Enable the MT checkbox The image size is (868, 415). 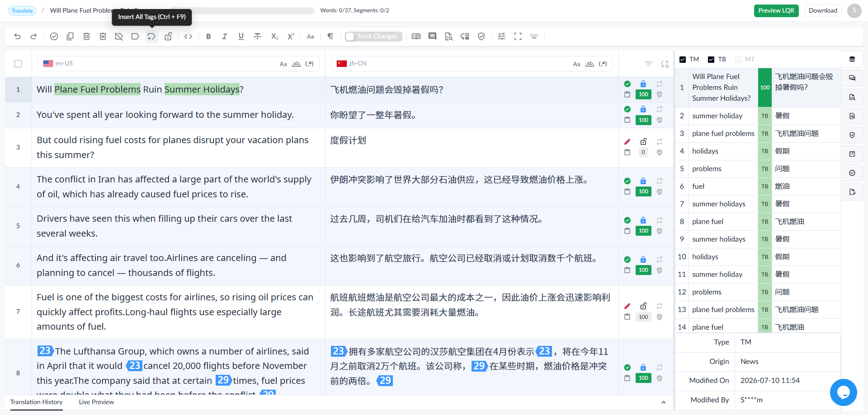738,60
